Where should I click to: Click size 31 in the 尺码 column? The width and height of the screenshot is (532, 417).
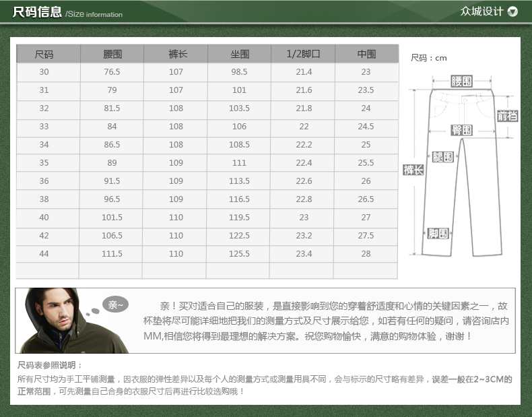point(44,90)
